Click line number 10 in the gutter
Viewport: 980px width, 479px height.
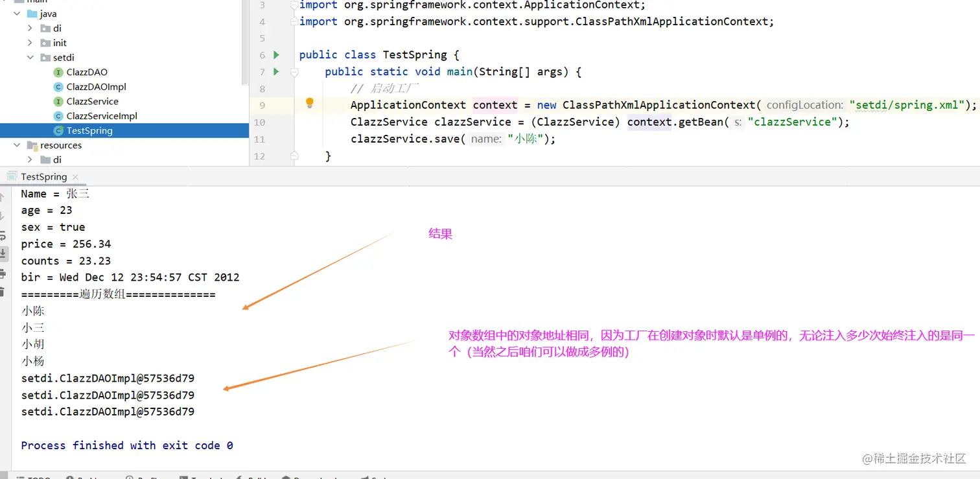(x=259, y=122)
